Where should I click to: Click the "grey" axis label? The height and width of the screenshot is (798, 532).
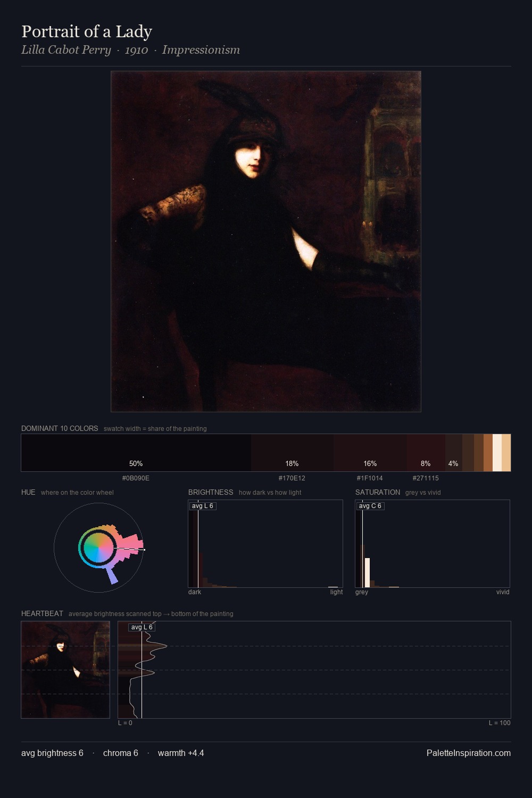click(x=362, y=592)
